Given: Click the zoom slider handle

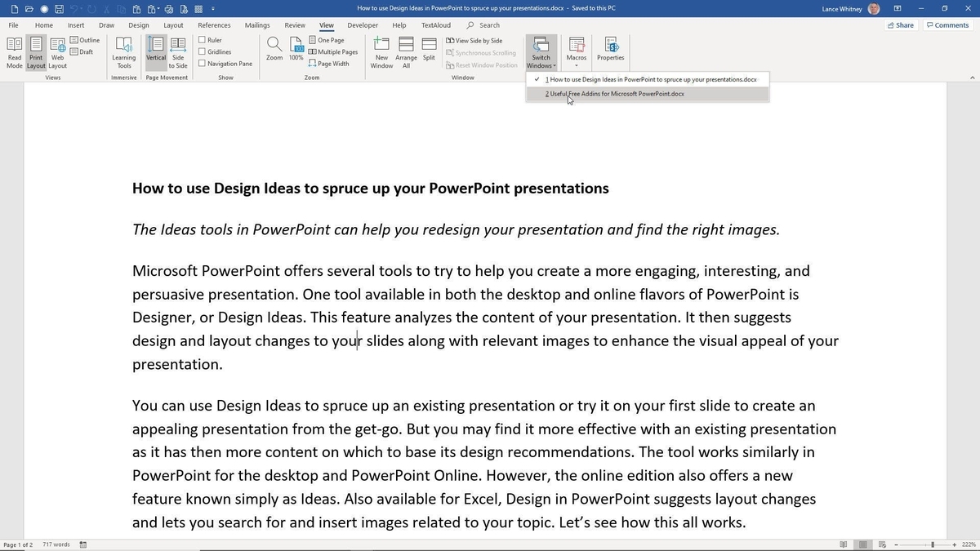Looking at the screenshot, I should tap(933, 544).
